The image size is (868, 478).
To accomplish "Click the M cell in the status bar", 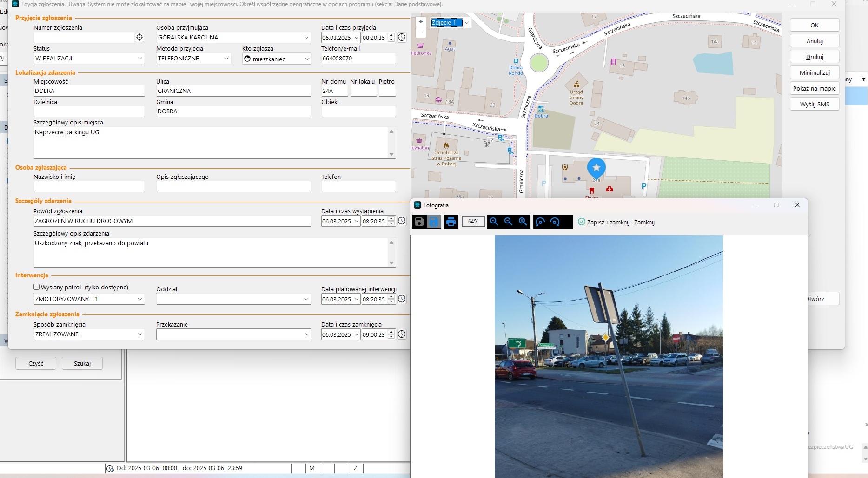I will click(x=312, y=468).
